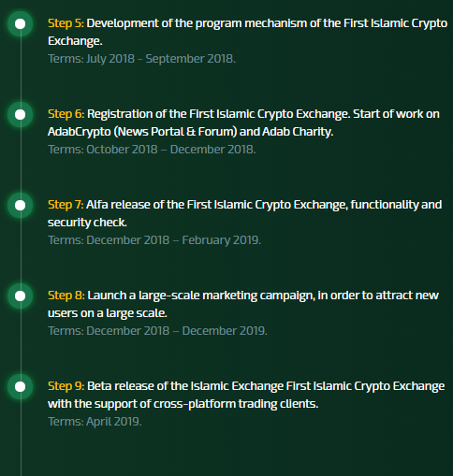Click "Terms: July 2018 - September 2018" text
Viewport: 453px width, 476px height.
click(x=141, y=59)
